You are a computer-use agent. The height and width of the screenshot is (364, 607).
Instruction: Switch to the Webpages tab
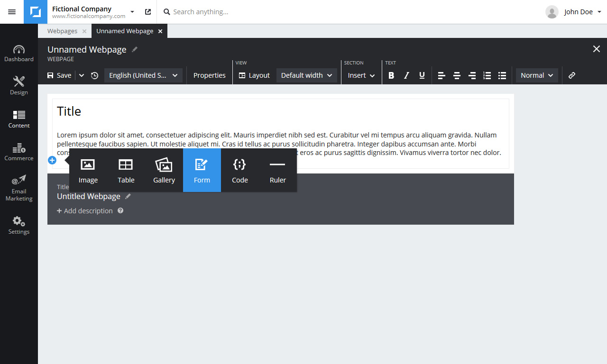pos(62,31)
